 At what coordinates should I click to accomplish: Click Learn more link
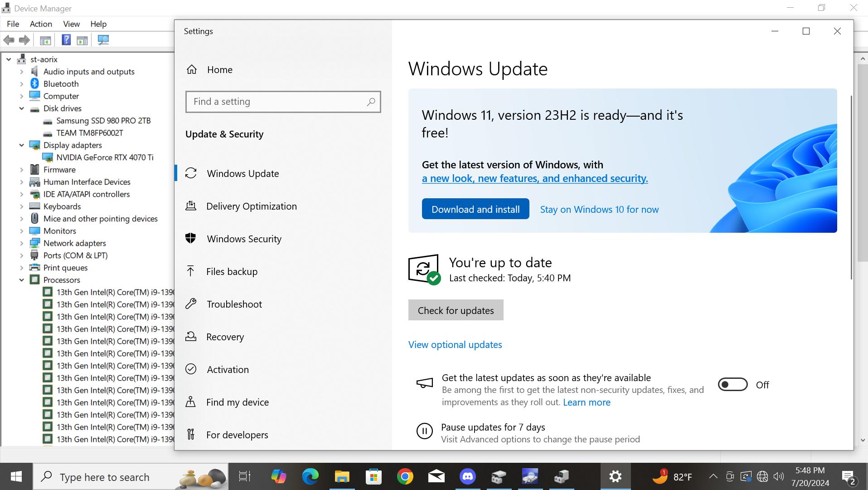(x=587, y=402)
